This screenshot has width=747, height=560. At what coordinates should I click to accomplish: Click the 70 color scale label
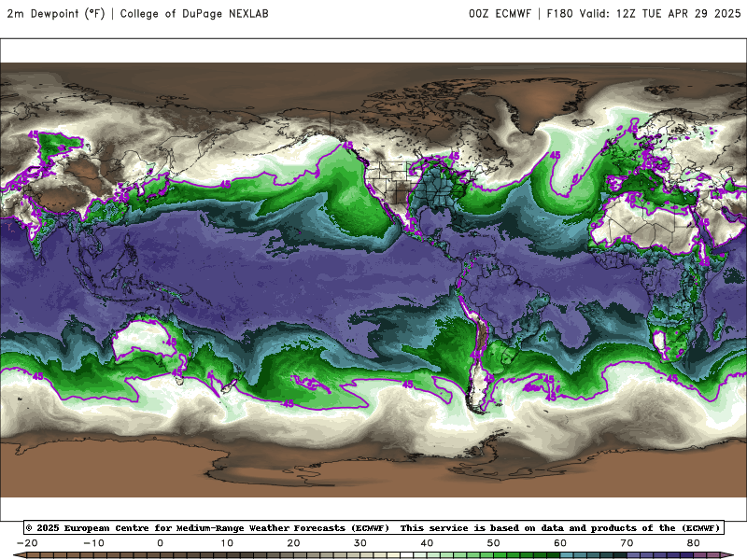pos(627,543)
